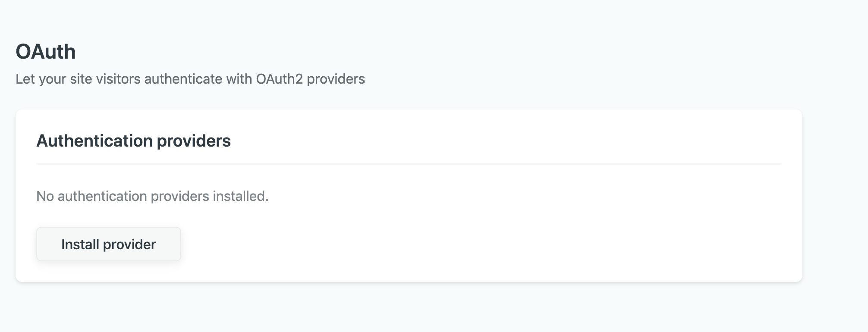Click the Install provider button

[x=108, y=244]
